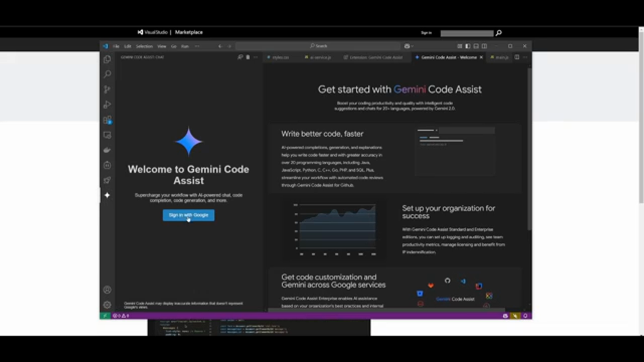
Task: Open the Customize Layout icon
Action: [x=459, y=46]
